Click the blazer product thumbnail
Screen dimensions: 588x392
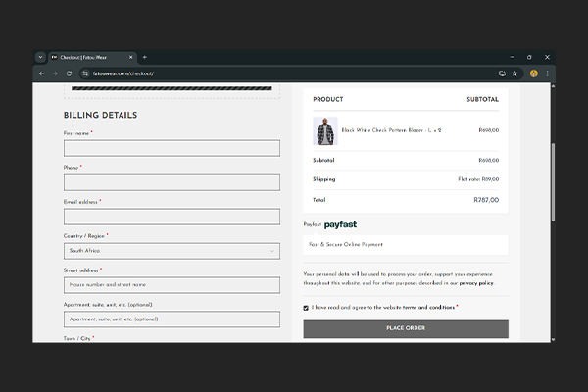[324, 130]
